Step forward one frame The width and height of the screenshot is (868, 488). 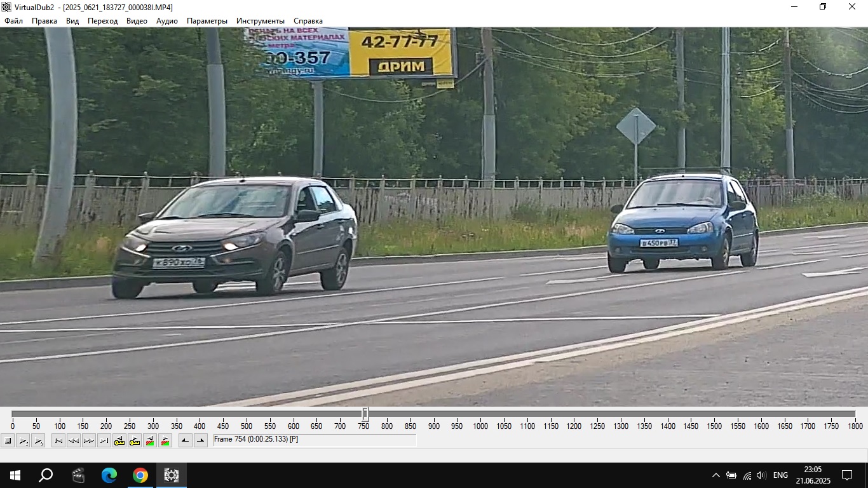coord(89,440)
